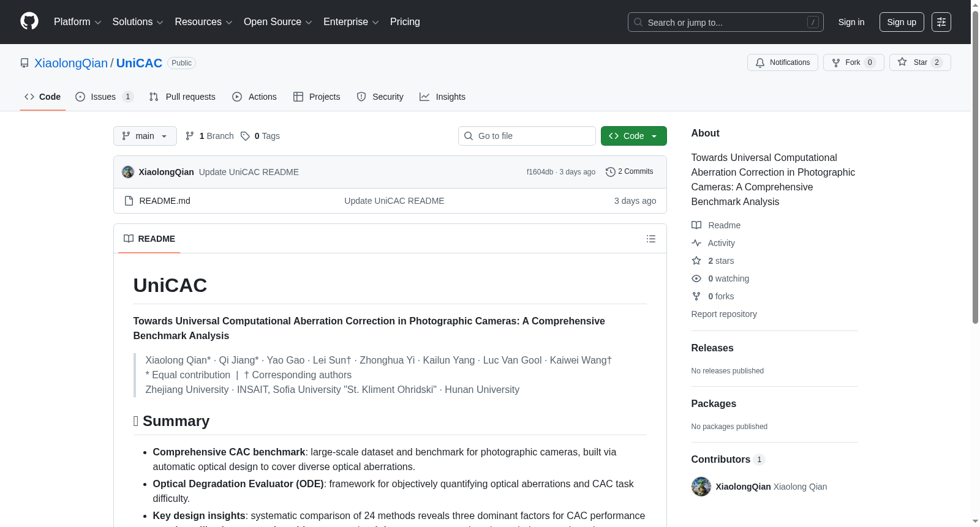Click the repository icon beside XiaolongQian
980x527 pixels.
[x=24, y=63]
